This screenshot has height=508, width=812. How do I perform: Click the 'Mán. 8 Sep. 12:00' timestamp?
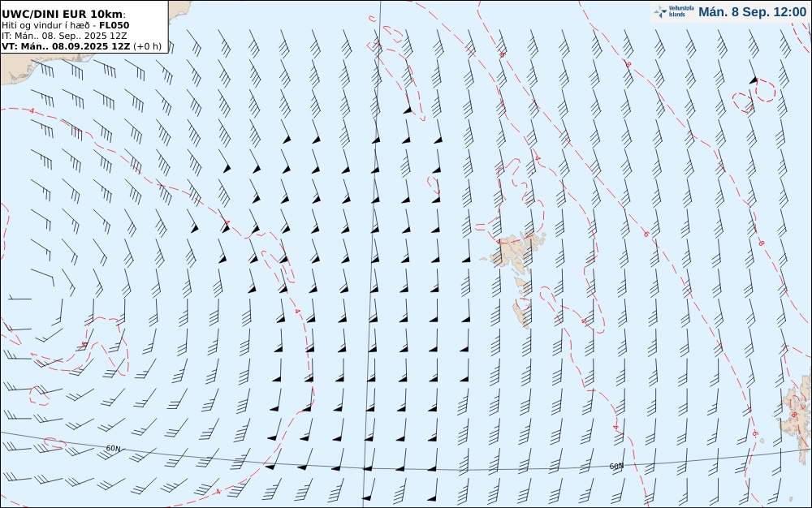pos(752,12)
